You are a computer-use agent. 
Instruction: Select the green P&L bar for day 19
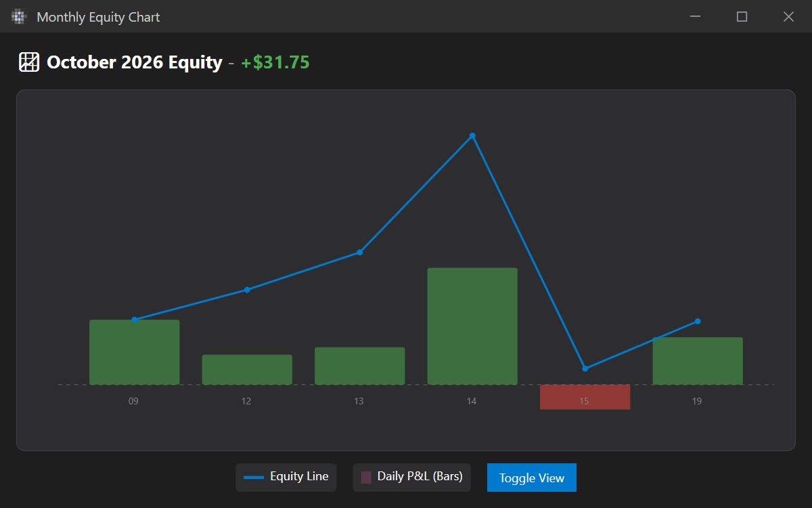coord(698,361)
